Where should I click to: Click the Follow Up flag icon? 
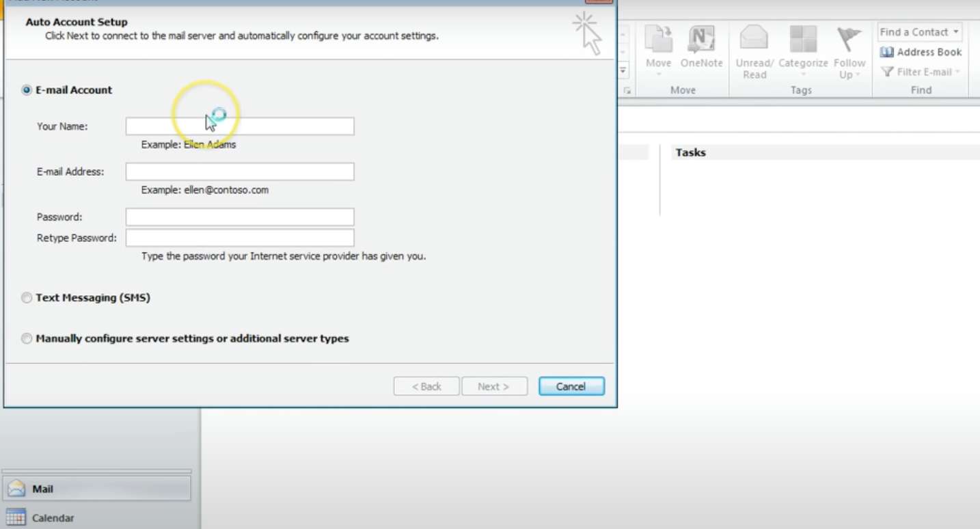click(x=849, y=39)
